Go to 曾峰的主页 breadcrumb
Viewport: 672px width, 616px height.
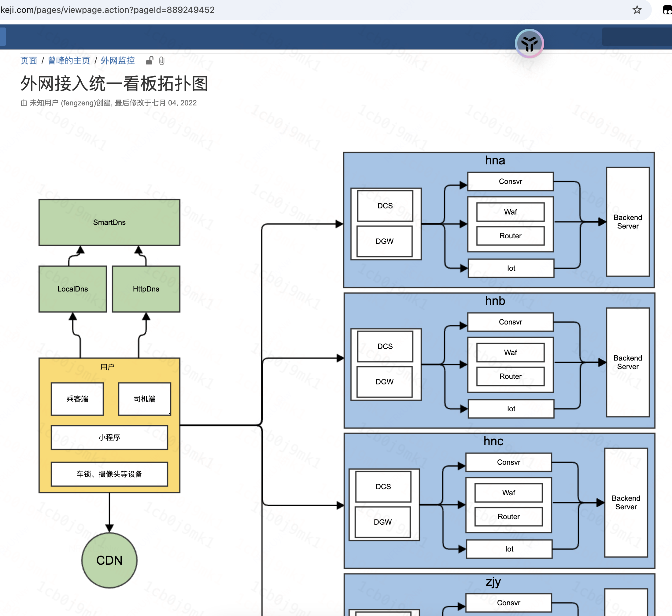[x=69, y=61]
